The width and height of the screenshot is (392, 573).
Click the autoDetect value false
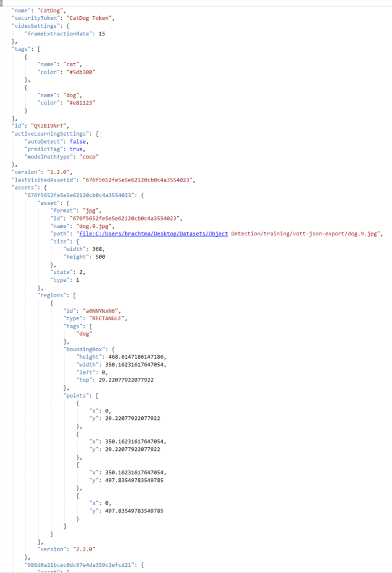click(x=77, y=141)
